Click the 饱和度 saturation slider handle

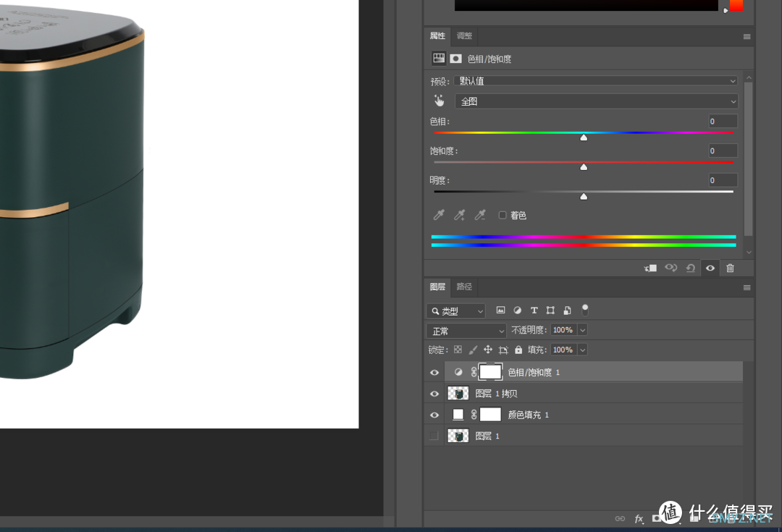[584, 166]
